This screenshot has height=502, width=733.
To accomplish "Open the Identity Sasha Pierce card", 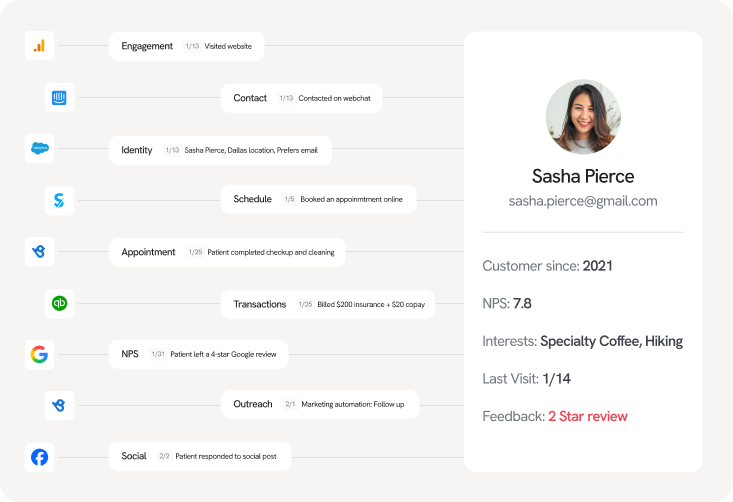I will (221, 150).
